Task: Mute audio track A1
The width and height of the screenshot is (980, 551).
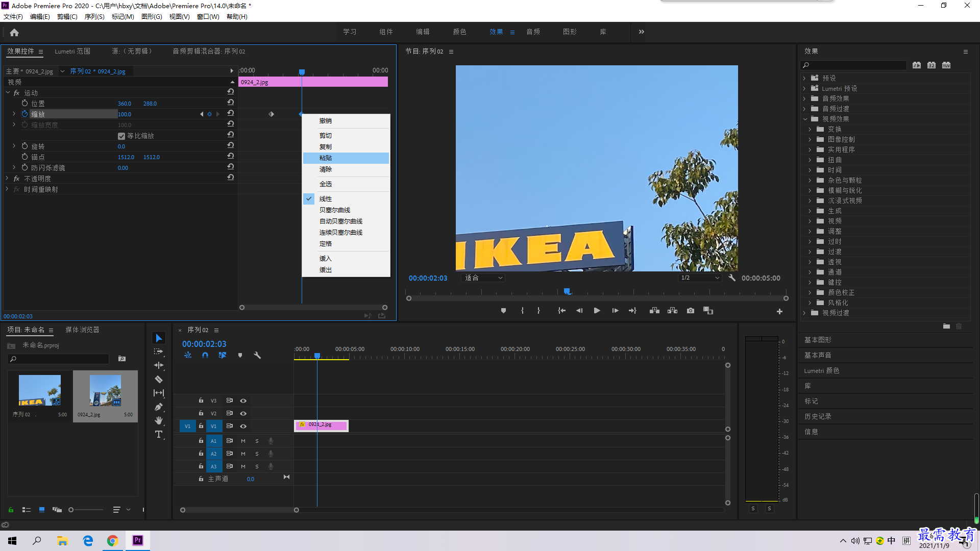Action: tap(243, 441)
